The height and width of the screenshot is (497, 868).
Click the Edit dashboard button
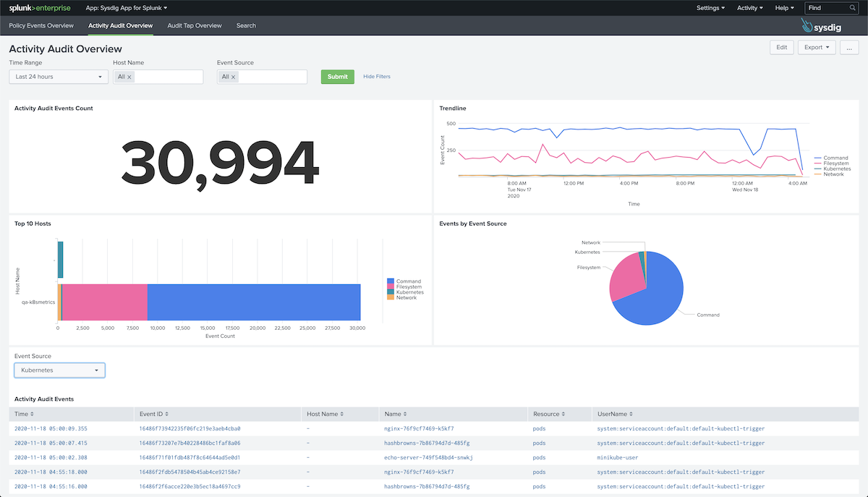pyautogui.click(x=781, y=47)
